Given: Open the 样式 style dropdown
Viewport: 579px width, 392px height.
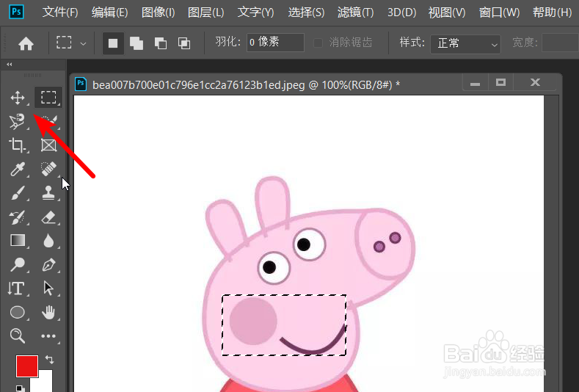Looking at the screenshot, I should click(465, 44).
